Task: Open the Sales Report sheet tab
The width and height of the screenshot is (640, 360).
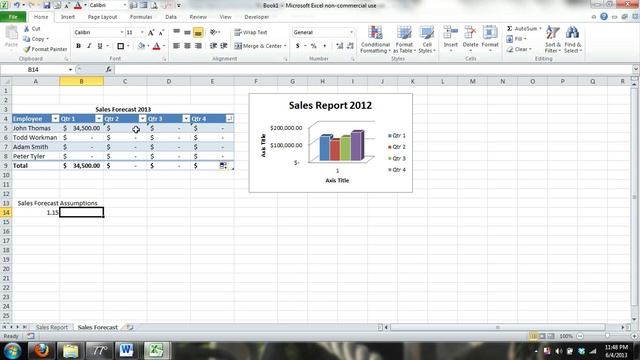Action: (x=51, y=327)
